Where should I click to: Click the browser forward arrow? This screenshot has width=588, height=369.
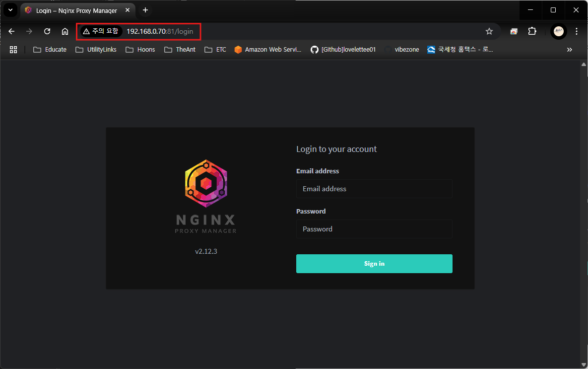click(29, 31)
